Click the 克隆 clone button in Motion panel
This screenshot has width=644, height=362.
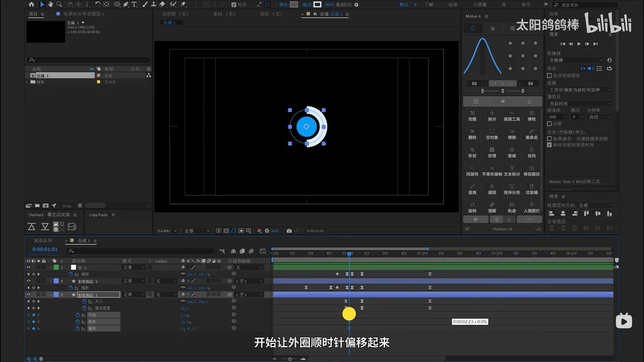point(472,116)
